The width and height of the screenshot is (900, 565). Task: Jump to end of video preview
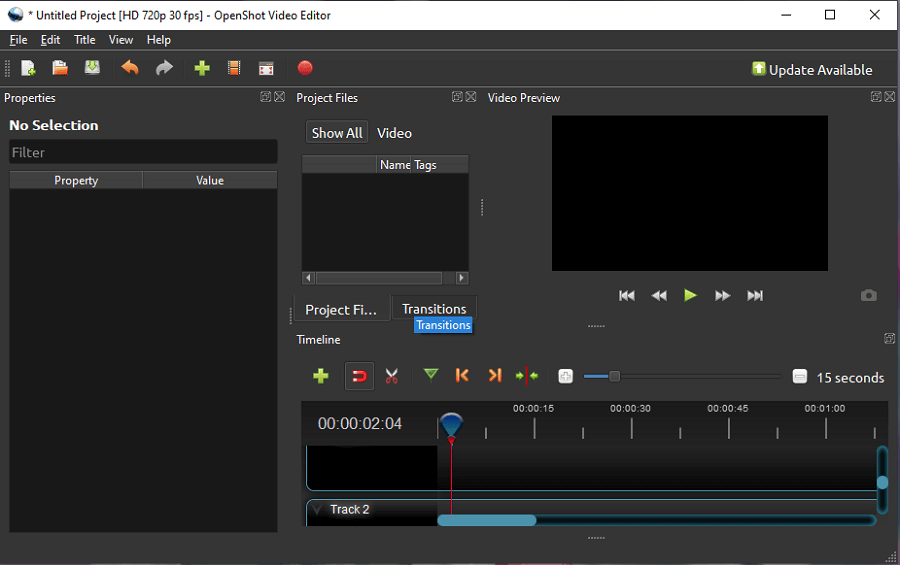pos(755,296)
